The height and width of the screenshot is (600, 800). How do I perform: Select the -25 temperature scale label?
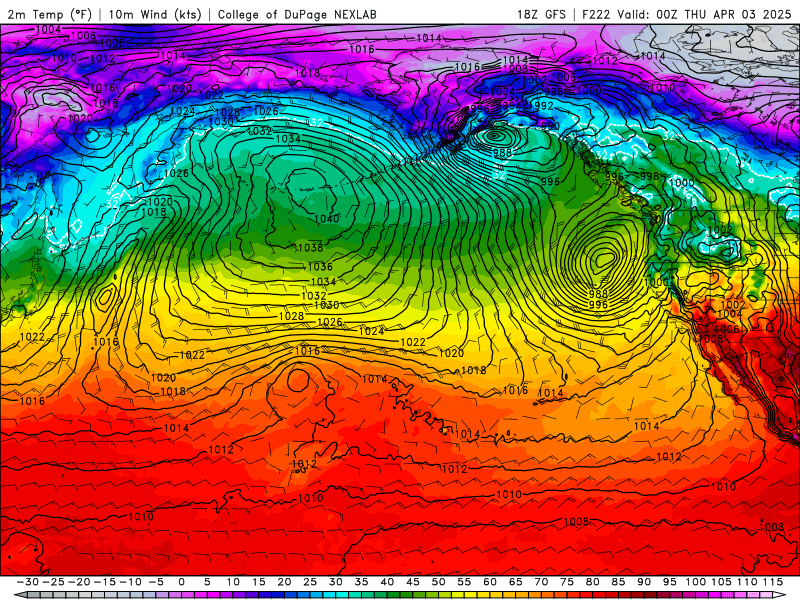[53, 582]
